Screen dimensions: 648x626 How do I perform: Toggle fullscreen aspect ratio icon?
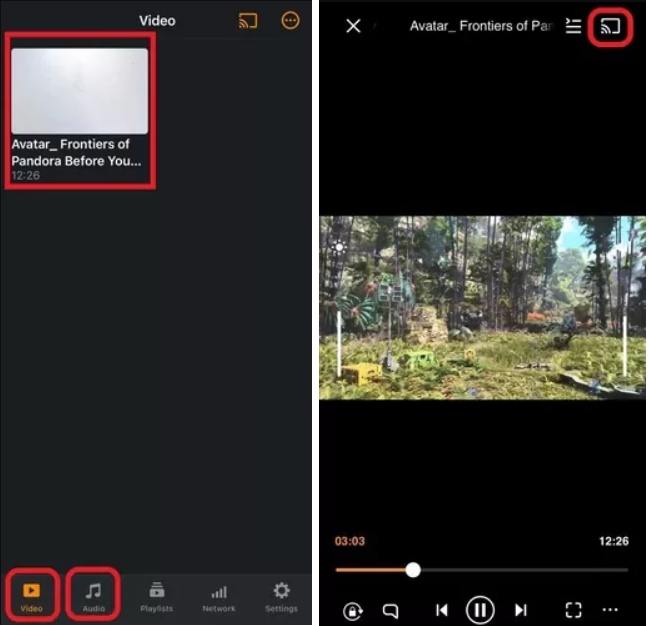pyautogui.click(x=573, y=610)
